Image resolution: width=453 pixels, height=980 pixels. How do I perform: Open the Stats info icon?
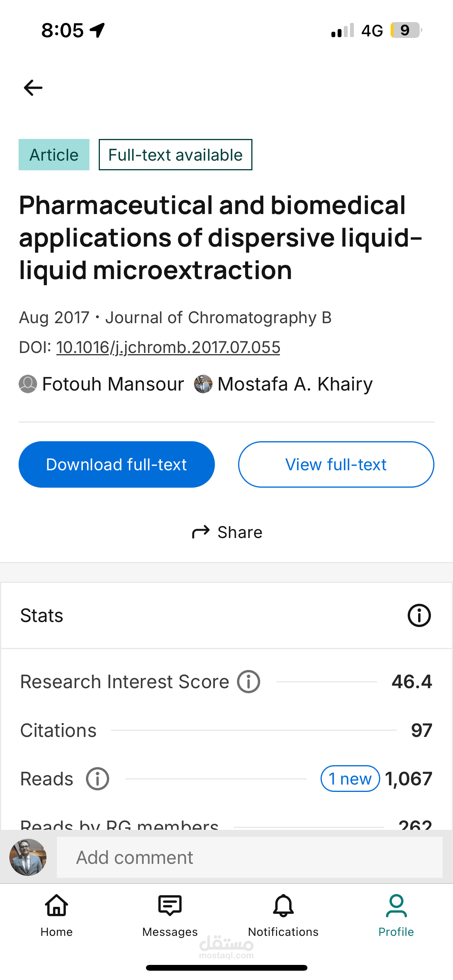[x=419, y=615]
